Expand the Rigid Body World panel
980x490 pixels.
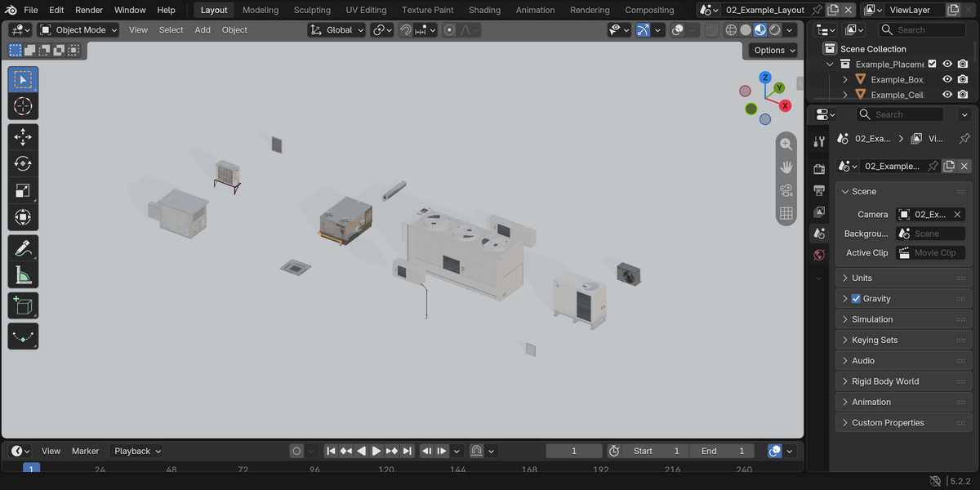pos(903,381)
